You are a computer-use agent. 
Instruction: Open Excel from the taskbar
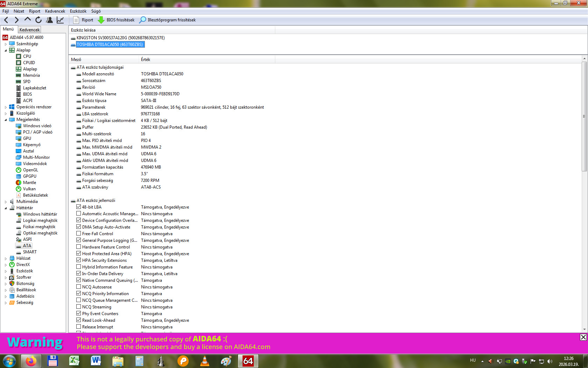click(74, 361)
